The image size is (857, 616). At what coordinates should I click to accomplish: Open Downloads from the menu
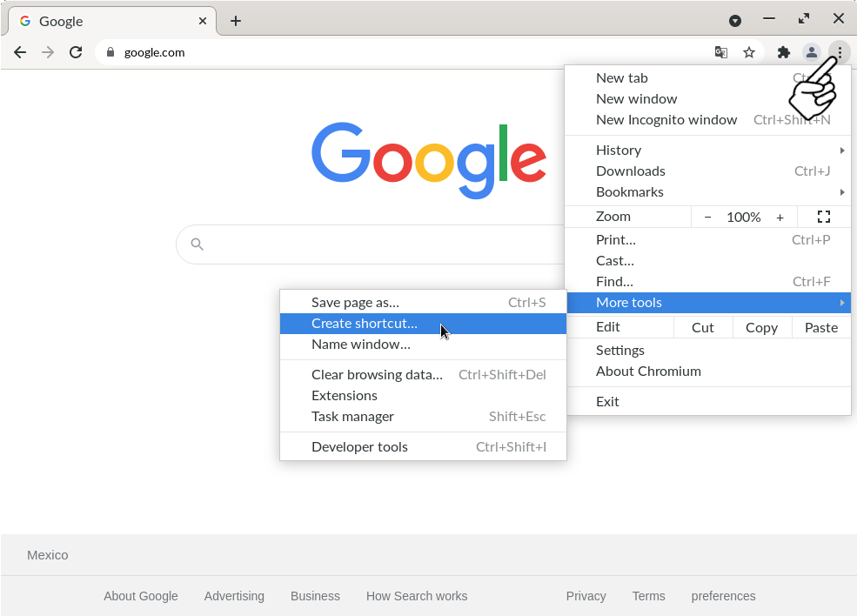coord(708,171)
